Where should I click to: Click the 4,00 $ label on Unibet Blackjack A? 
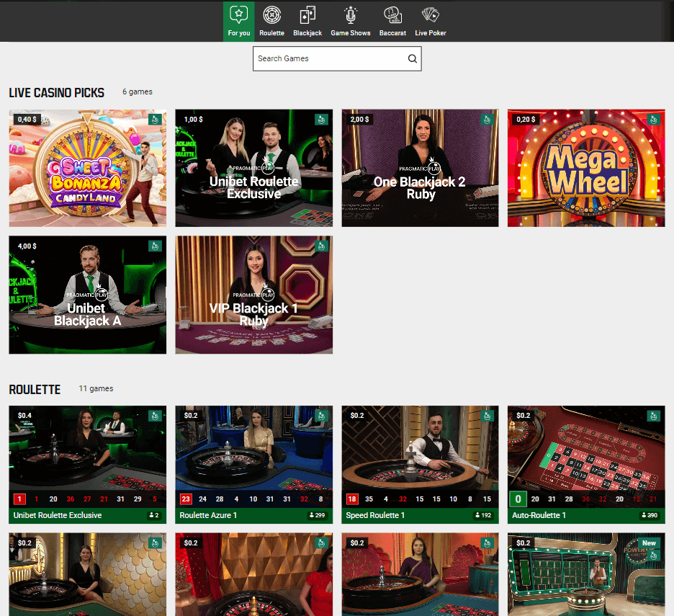pos(27,246)
